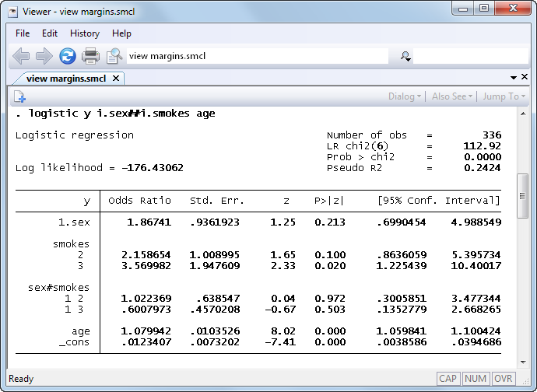This screenshot has height=392, width=537.
Task: Open the Help menu
Action: 121,33
